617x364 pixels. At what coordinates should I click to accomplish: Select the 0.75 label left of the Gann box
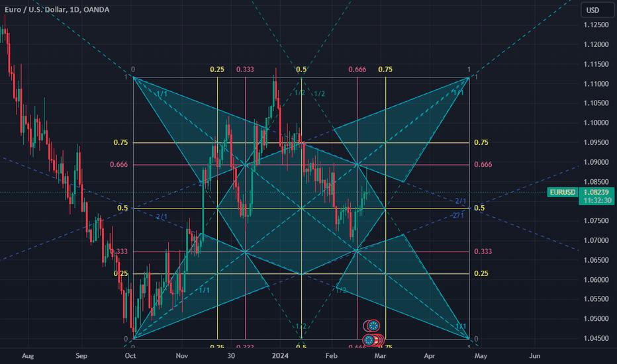120,142
